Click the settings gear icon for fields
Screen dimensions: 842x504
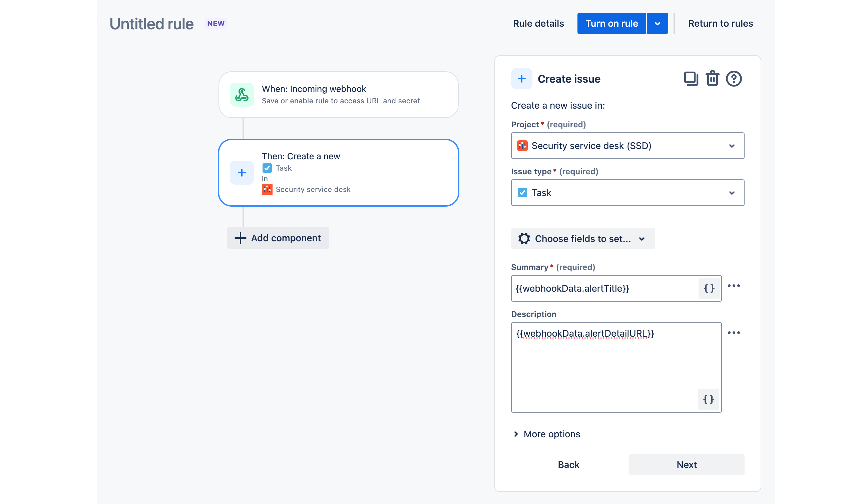[x=523, y=238]
